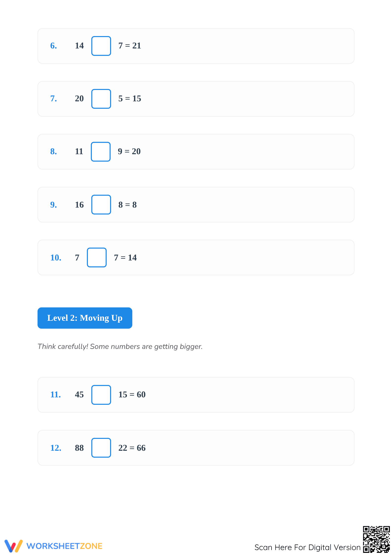The image size is (392, 555).
Task: Click the Scan Here For Digital Version text
Action: (308, 547)
